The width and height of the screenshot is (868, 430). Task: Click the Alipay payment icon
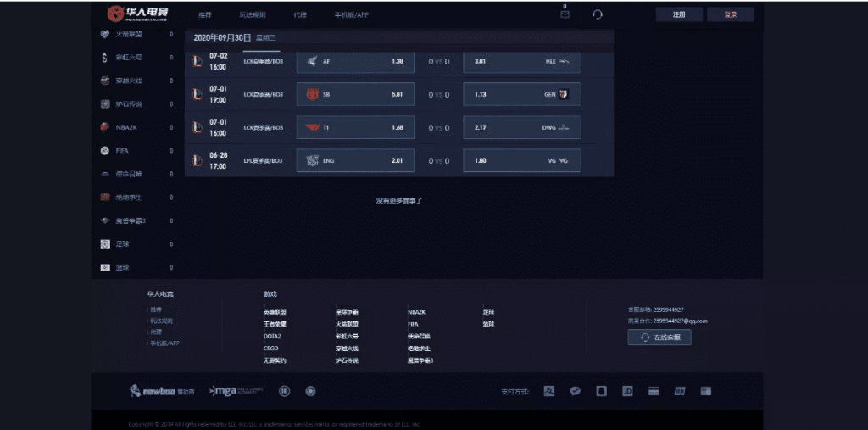click(x=549, y=391)
